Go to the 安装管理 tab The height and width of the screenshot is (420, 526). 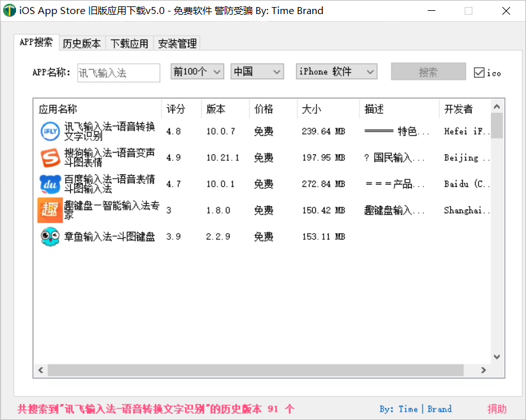(177, 43)
